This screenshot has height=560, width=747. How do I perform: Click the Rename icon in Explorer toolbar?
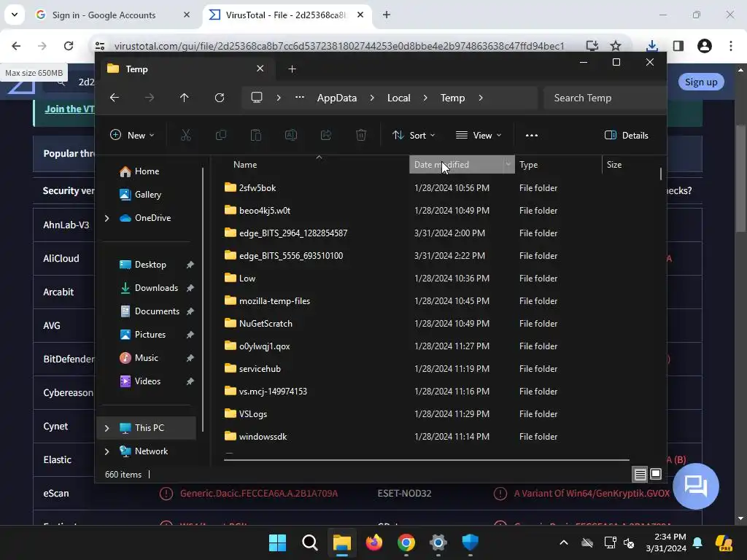click(290, 135)
